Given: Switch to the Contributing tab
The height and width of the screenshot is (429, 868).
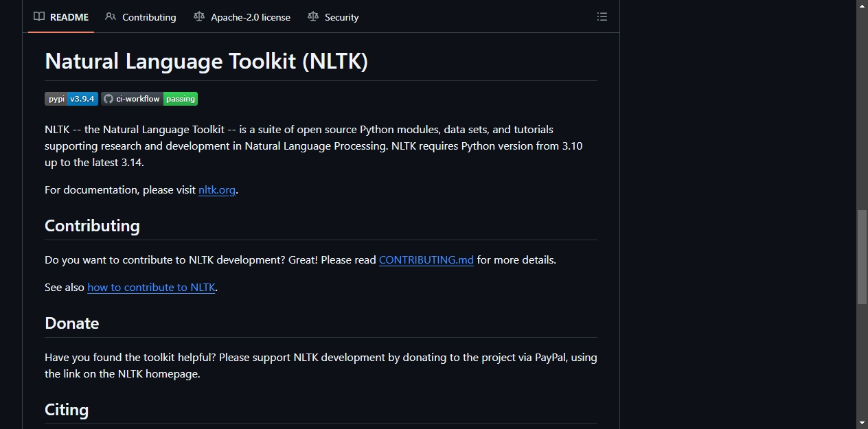Looking at the screenshot, I should click(141, 17).
